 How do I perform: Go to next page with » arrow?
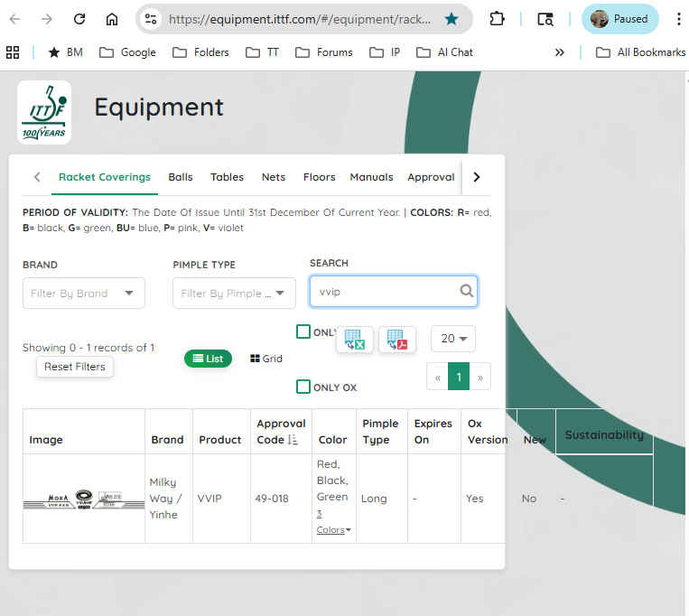[480, 377]
